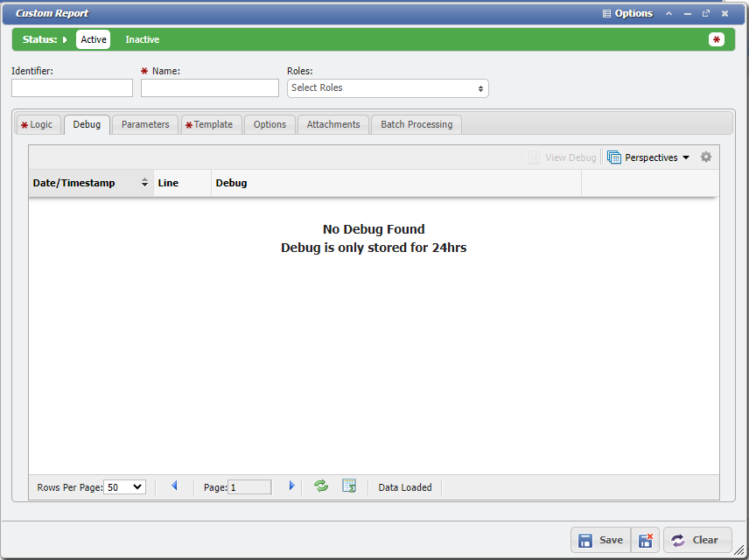Click the Clear button

pyautogui.click(x=697, y=540)
